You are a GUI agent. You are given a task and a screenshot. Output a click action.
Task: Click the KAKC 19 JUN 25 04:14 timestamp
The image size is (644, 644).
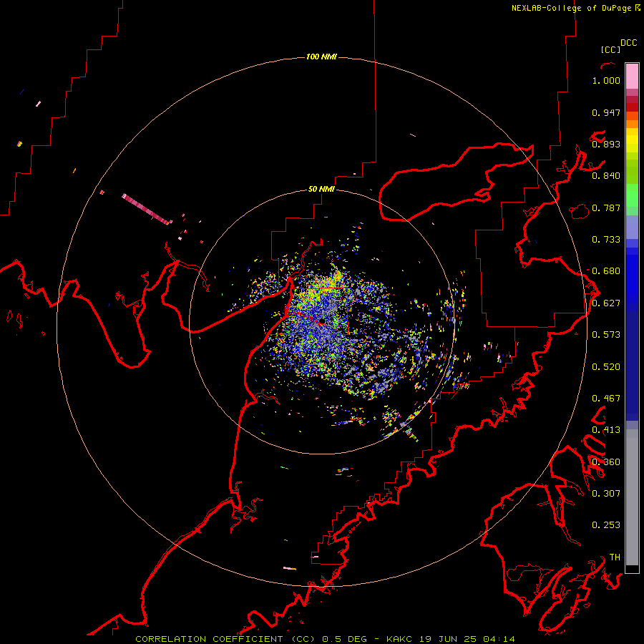click(451, 639)
